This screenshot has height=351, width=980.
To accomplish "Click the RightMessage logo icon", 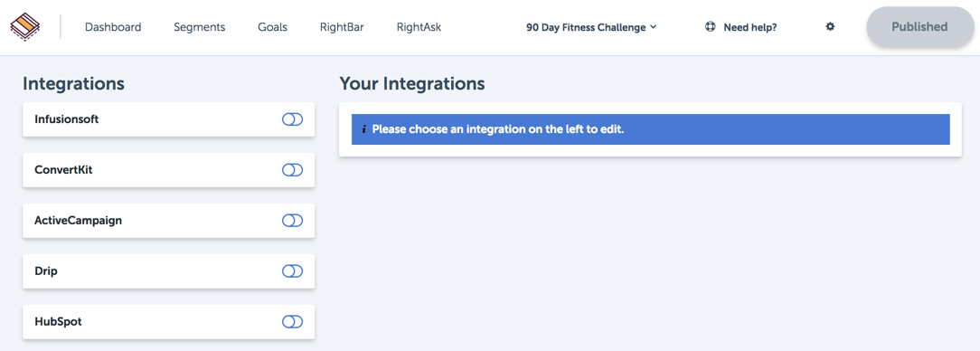I will (25, 27).
